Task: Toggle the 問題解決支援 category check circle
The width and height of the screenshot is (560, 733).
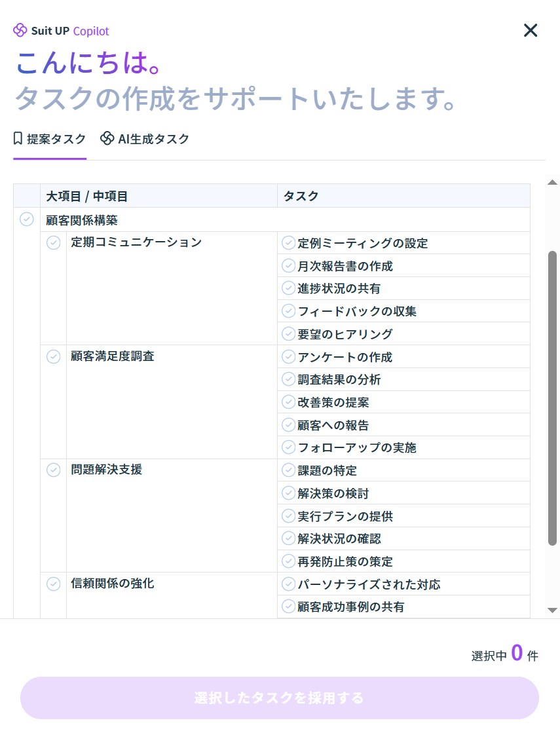Action: coord(54,470)
